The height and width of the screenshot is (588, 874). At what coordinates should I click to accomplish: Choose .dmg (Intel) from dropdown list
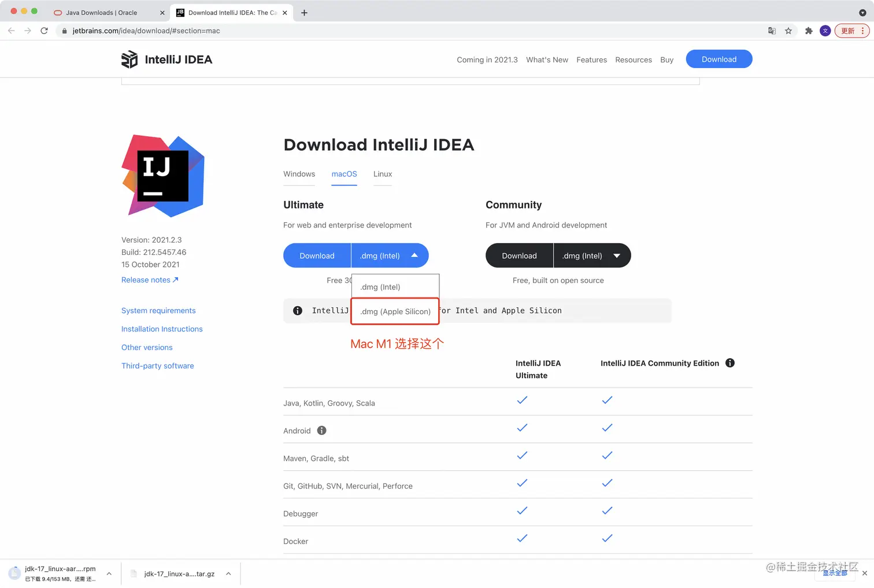click(395, 286)
